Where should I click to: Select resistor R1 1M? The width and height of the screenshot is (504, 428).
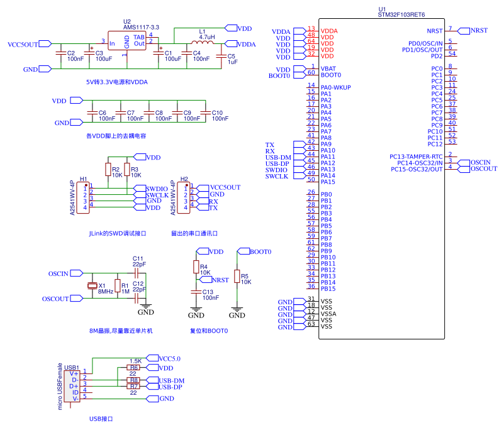pos(118,286)
